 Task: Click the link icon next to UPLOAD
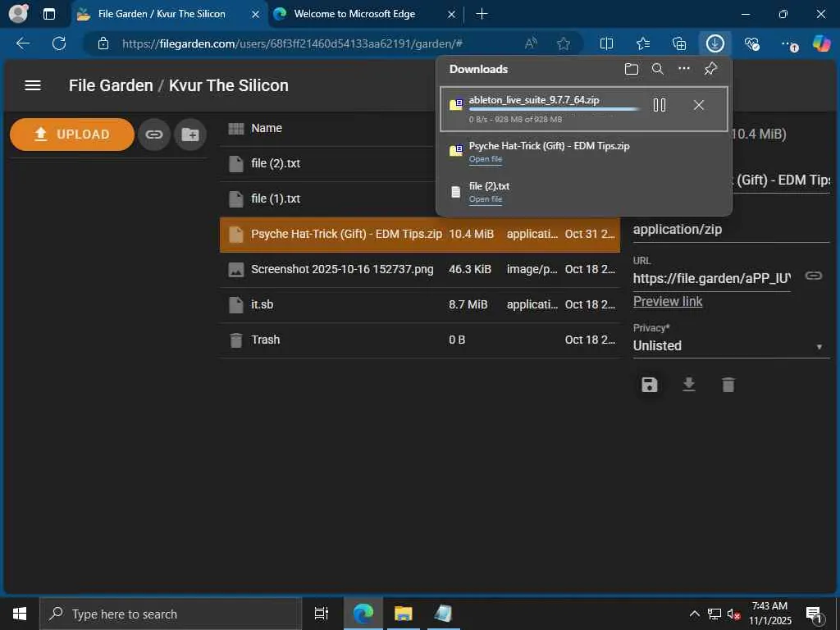click(x=153, y=134)
